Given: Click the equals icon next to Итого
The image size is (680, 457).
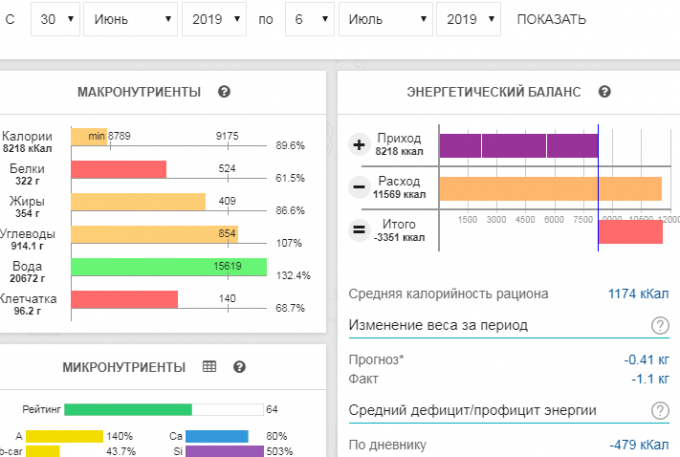Looking at the screenshot, I should coord(360,230).
